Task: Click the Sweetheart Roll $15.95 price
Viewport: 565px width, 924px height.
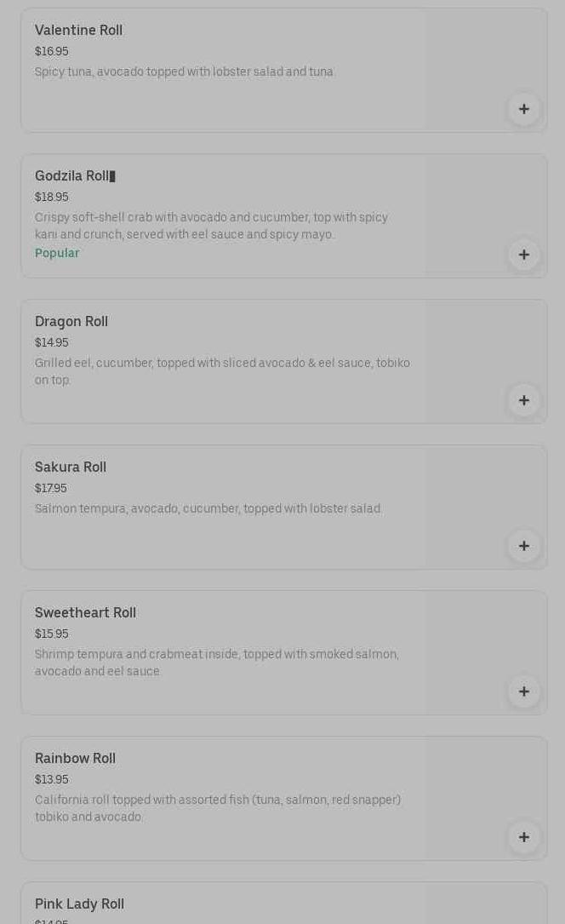Action: (x=51, y=634)
